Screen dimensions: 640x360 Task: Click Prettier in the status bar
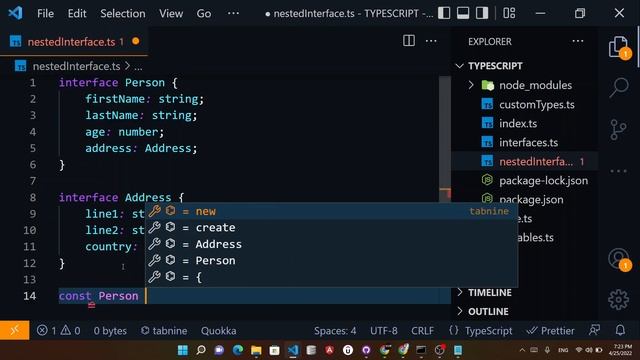pyautogui.click(x=550, y=330)
